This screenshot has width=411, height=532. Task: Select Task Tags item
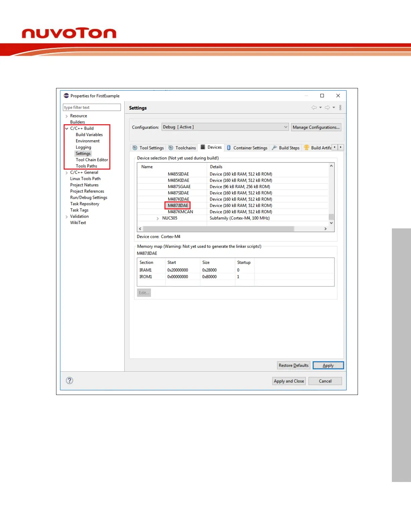[x=79, y=210]
